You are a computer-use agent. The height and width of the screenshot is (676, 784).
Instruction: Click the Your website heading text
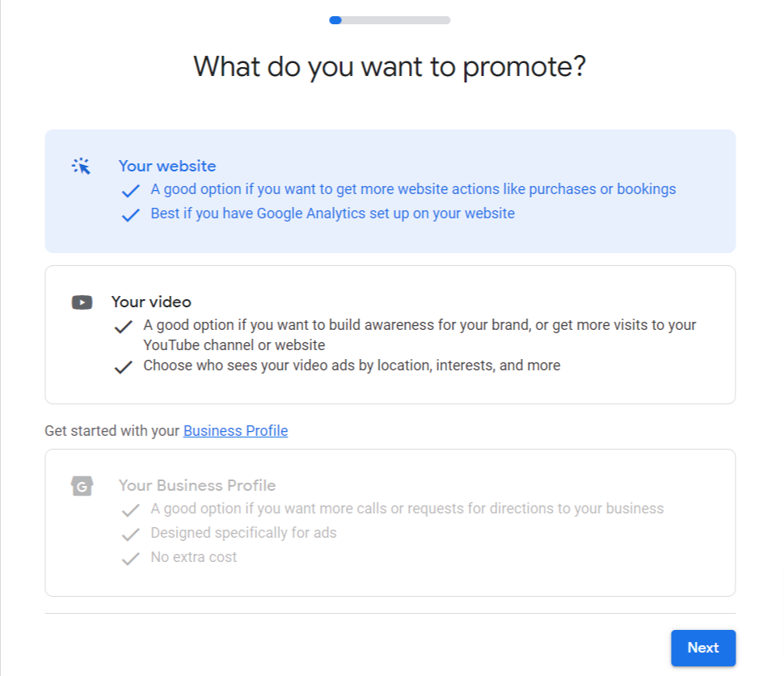(167, 166)
